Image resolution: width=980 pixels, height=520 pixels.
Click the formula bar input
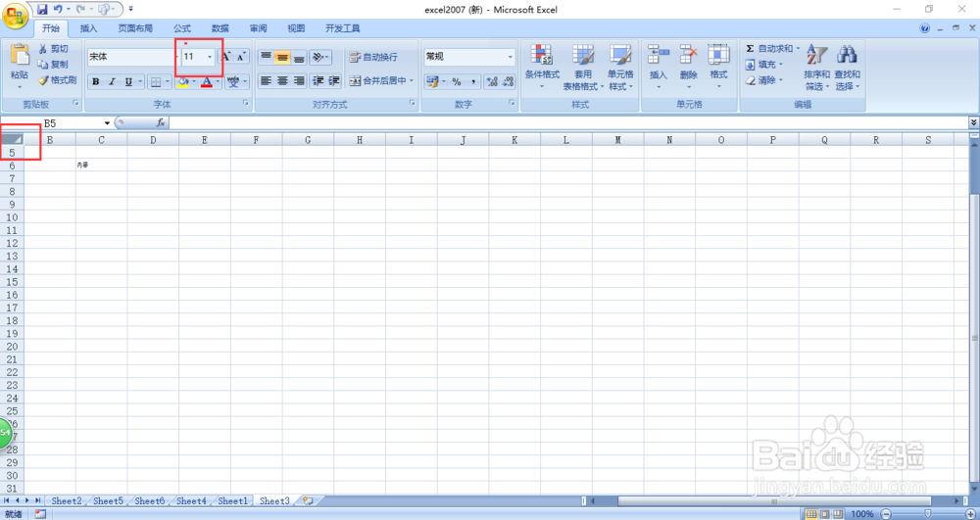[568, 123]
